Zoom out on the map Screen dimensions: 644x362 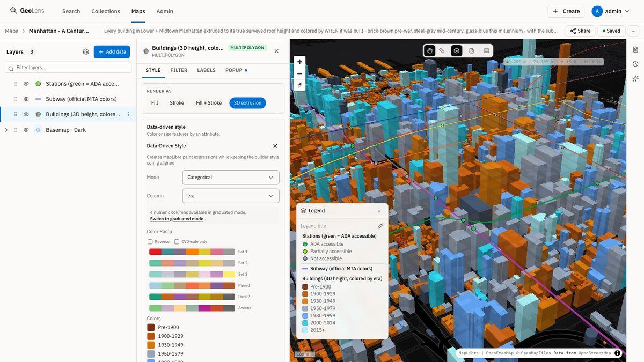point(299,73)
